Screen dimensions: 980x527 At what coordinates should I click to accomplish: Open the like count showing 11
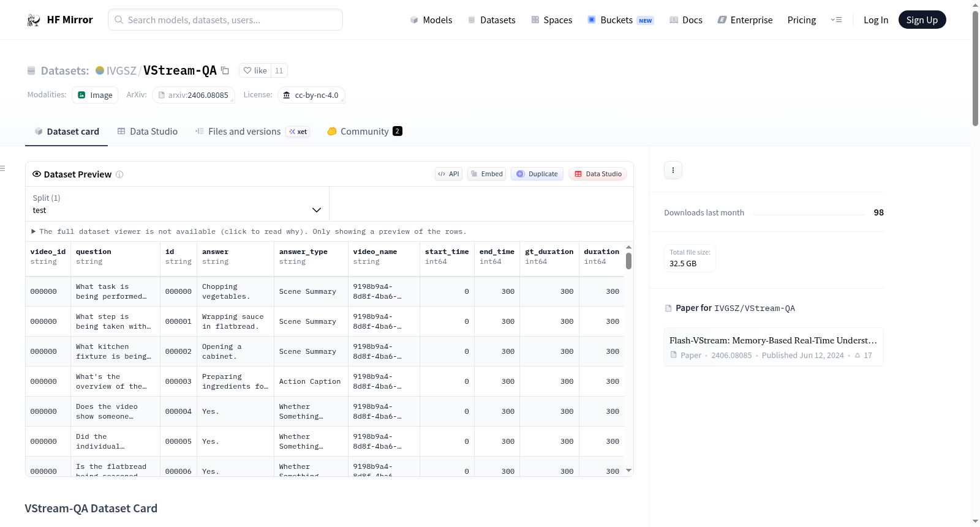(x=279, y=70)
